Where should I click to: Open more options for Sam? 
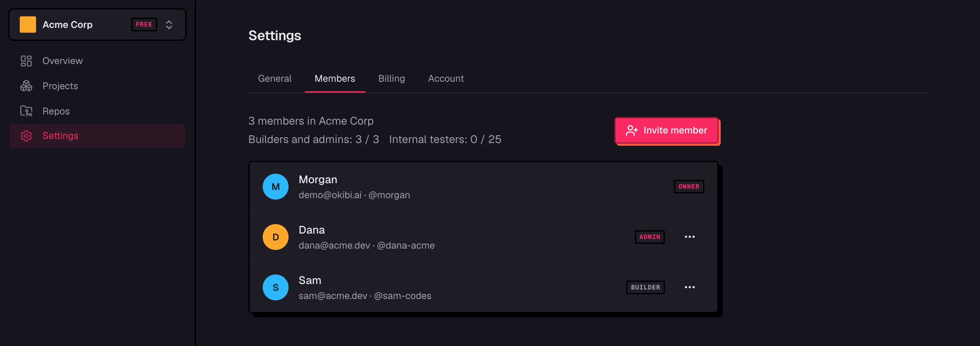689,287
